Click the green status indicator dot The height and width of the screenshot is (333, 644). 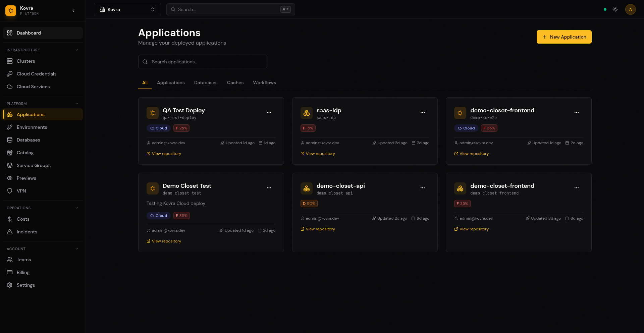pos(605,9)
